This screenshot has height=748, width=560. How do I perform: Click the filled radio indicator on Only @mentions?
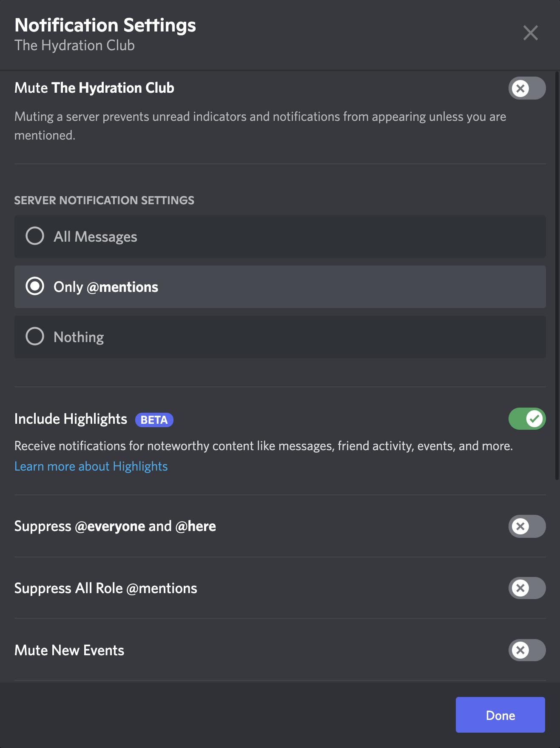[35, 287]
